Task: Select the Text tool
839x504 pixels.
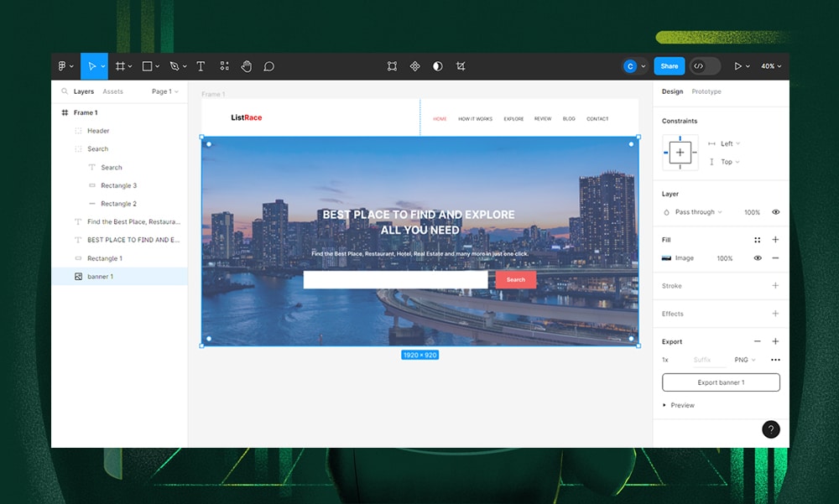Action: coord(201,66)
